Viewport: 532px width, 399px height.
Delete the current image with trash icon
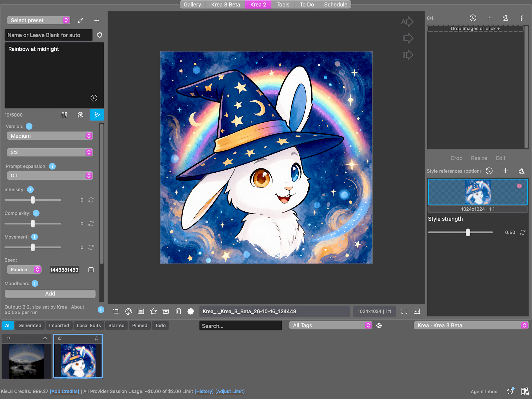178,311
